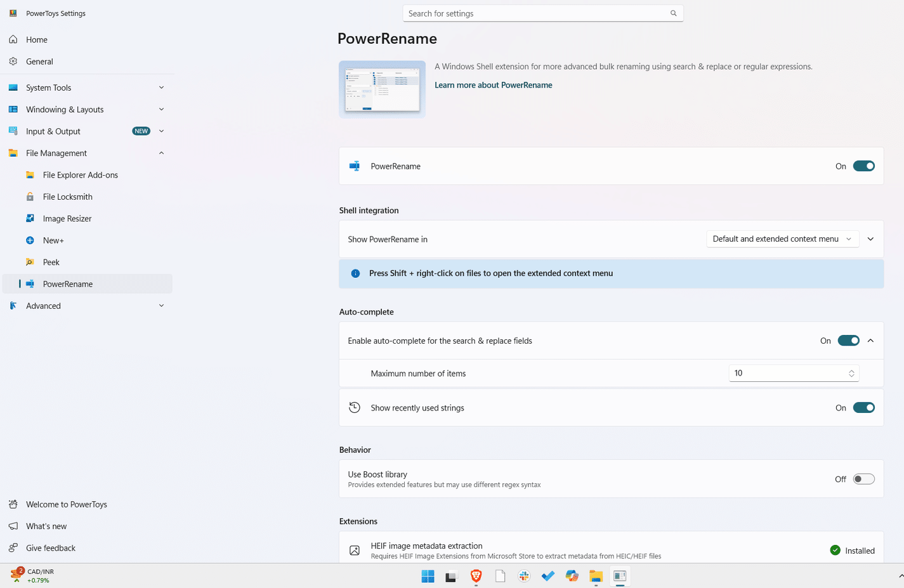
Task: Click the info icon in shift-click banner
Action: pos(355,273)
